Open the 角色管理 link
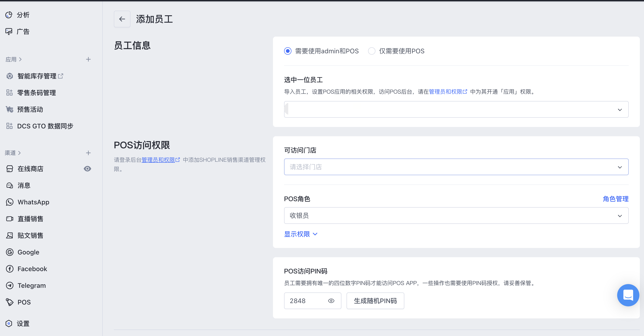Viewport: 644px width, 336px height. pos(615,199)
